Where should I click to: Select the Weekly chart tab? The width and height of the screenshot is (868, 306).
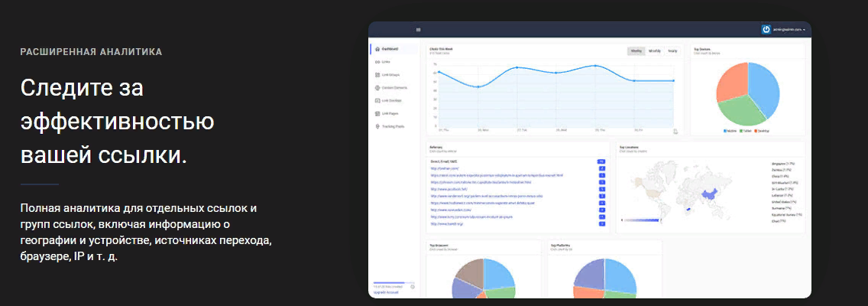click(636, 51)
